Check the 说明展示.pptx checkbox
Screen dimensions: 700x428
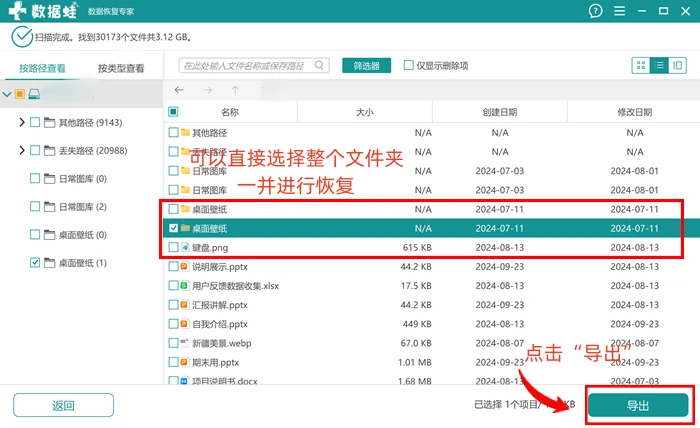[x=173, y=266]
